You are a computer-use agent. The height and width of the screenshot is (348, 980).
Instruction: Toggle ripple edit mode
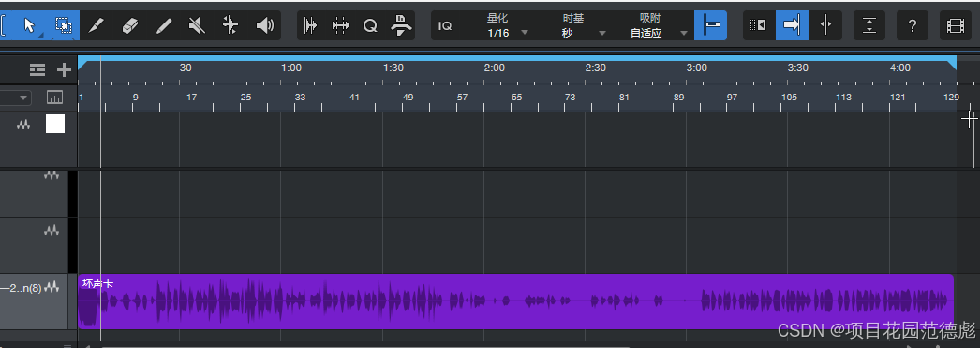[x=759, y=25]
